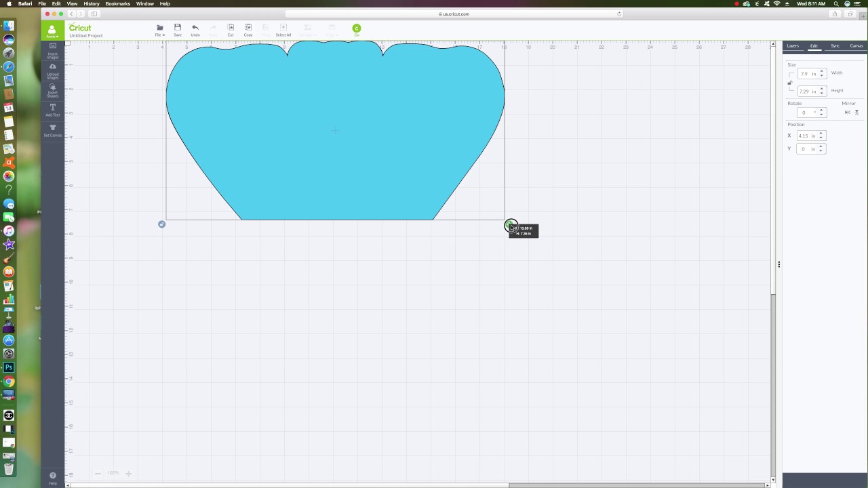This screenshot has height=488, width=868.
Task: Open Photoshop from the Dock
Action: click(x=9, y=367)
